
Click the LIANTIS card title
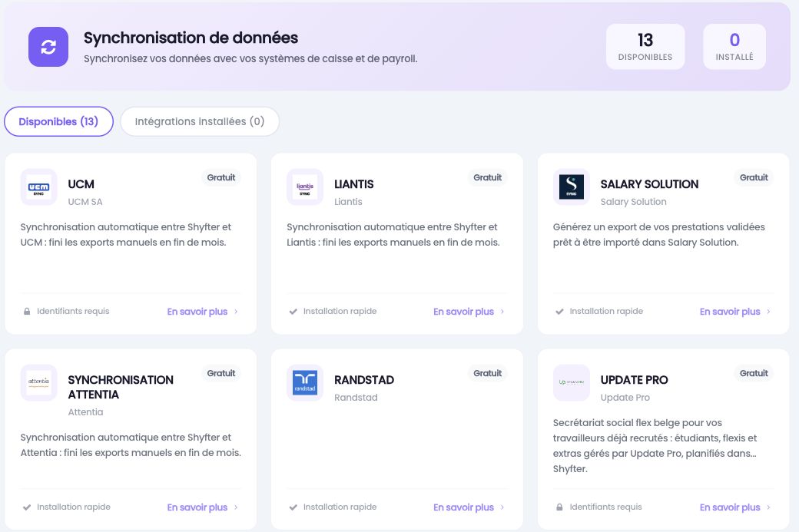coord(353,184)
